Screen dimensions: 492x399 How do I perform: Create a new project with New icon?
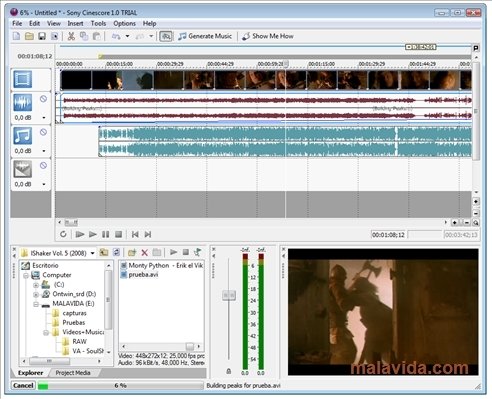coord(16,36)
